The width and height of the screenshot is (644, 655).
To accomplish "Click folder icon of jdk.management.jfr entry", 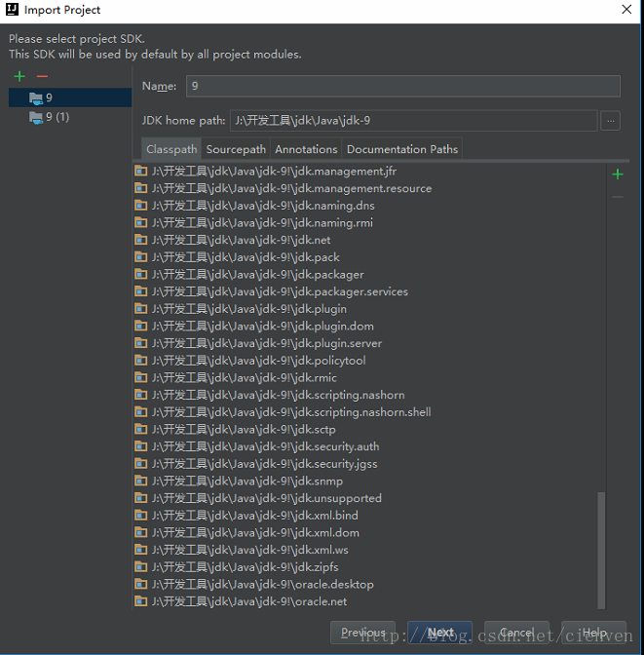I will click(x=140, y=172).
